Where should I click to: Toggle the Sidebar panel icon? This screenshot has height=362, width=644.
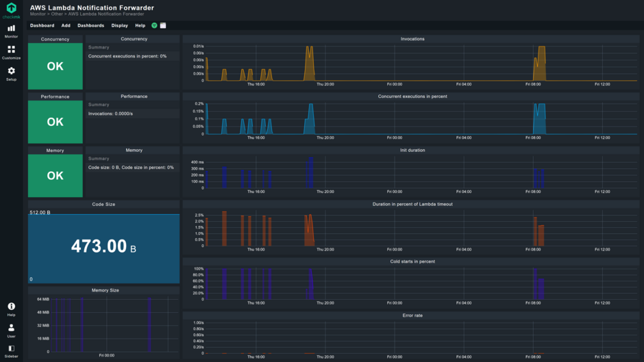(x=11, y=350)
